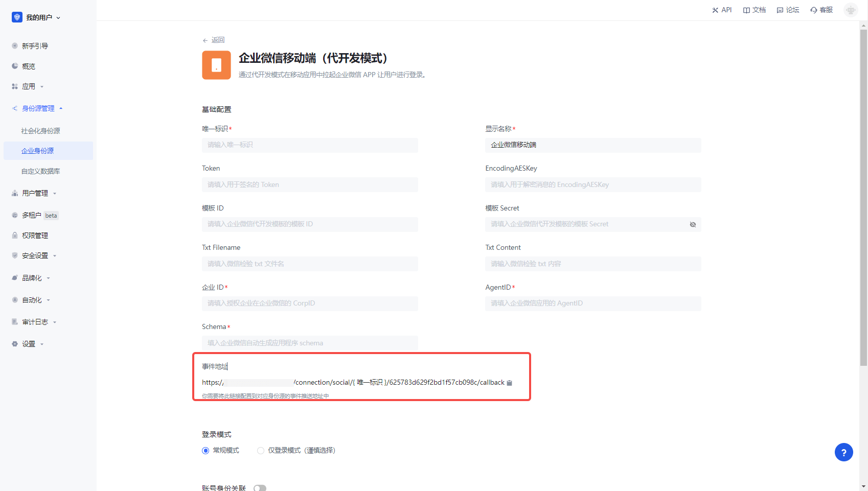The image size is (868, 491).
Task: Open API from the top bar
Action: pos(722,10)
